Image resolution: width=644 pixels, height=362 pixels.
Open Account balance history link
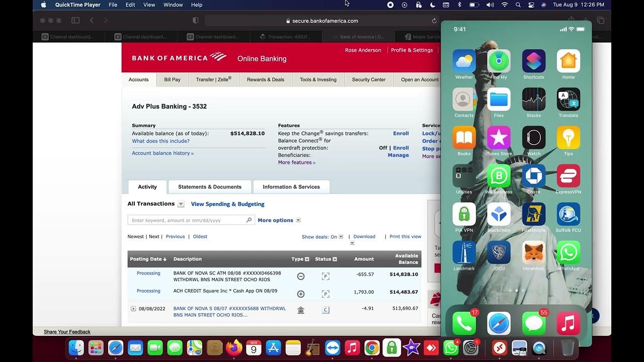[x=163, y=153]
